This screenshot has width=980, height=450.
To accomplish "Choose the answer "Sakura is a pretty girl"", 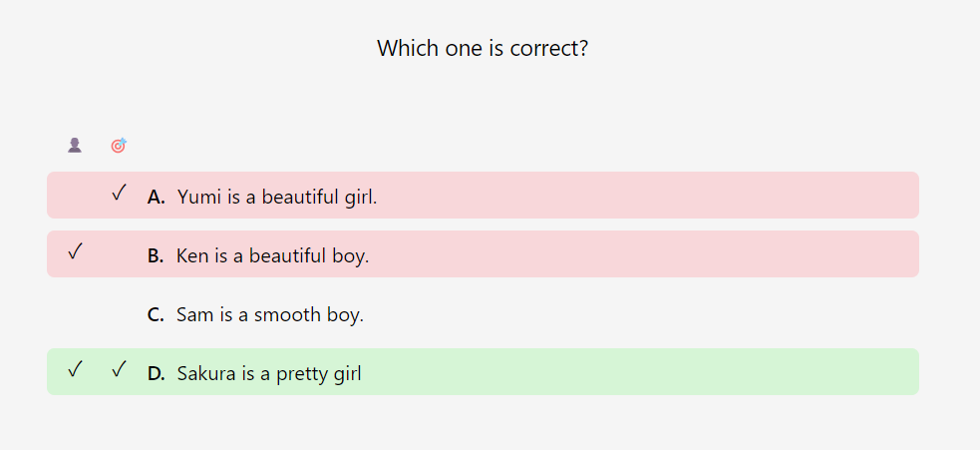I will tap(269, 374).
